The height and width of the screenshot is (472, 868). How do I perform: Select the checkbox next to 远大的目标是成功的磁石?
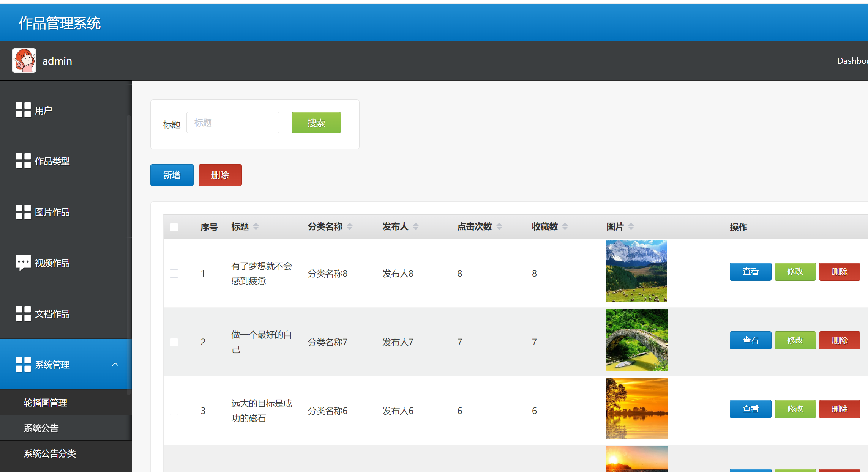click(174, 411)
